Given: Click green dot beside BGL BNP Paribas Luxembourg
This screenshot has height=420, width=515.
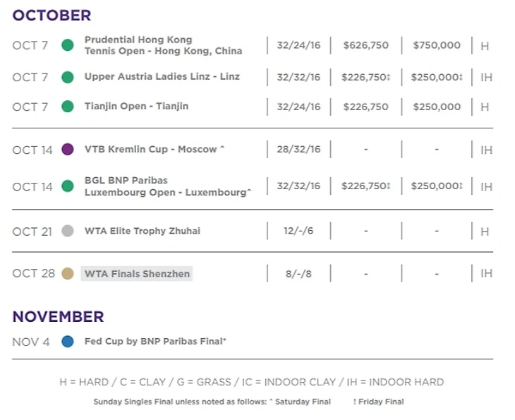Looking at the screenshot, I should point(68,186).
